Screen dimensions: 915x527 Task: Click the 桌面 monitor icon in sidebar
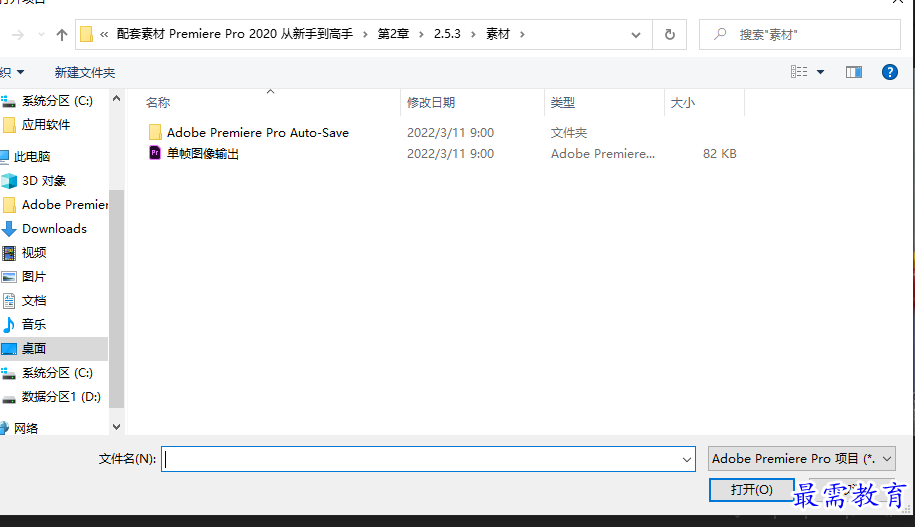click(9, 349)
